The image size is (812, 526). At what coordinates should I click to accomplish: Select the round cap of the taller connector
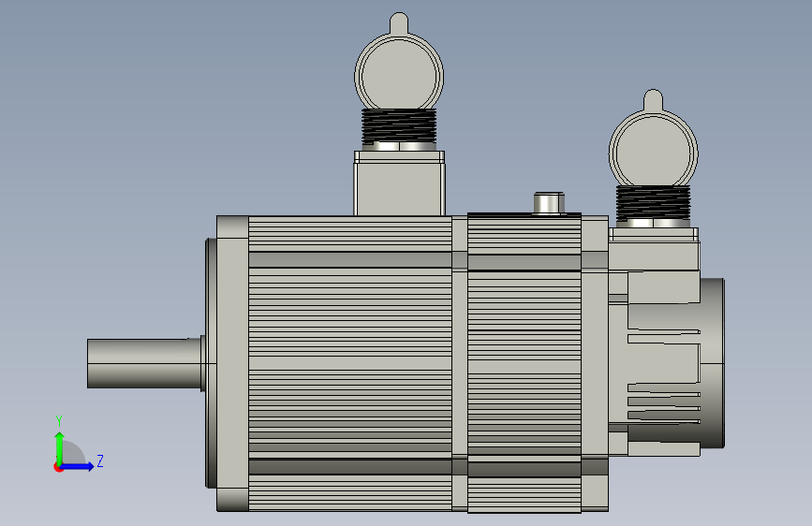pos(399,75)
